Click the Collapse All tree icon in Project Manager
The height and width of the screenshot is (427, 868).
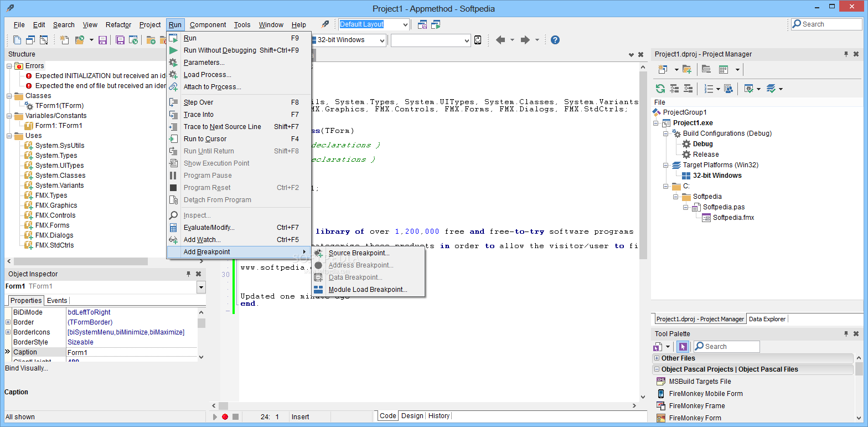[x=688, y=89]
